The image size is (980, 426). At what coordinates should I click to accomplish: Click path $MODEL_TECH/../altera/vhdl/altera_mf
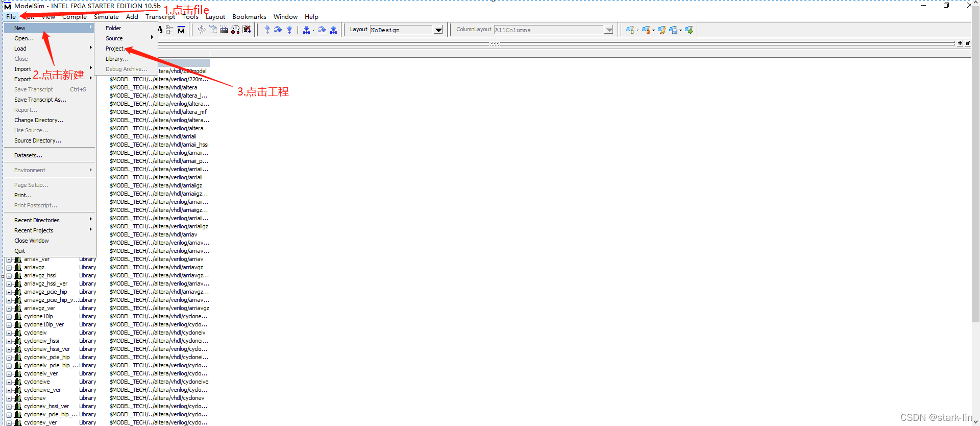(x=158, y=112)
